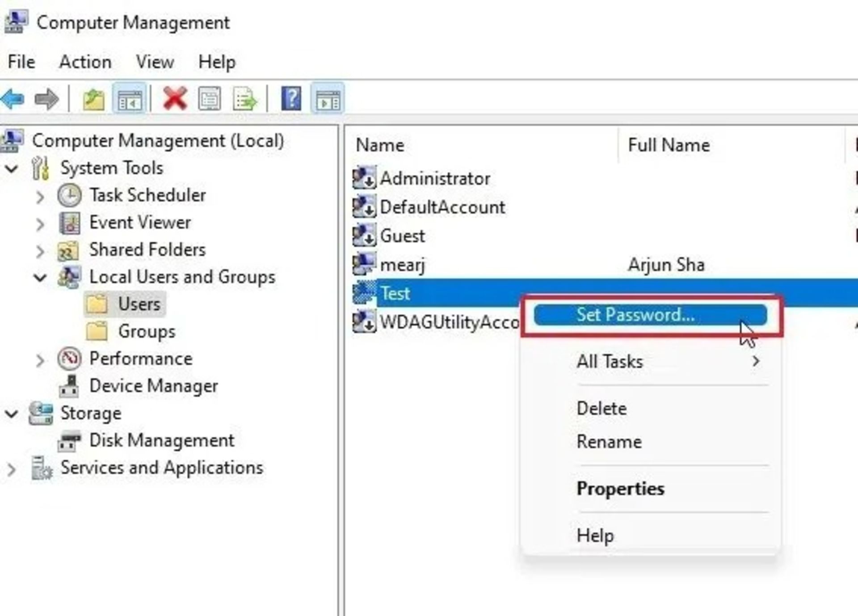The image size is (858, 616).
Task: Choose Rename from the context menu
Action: tap(609, 442)
